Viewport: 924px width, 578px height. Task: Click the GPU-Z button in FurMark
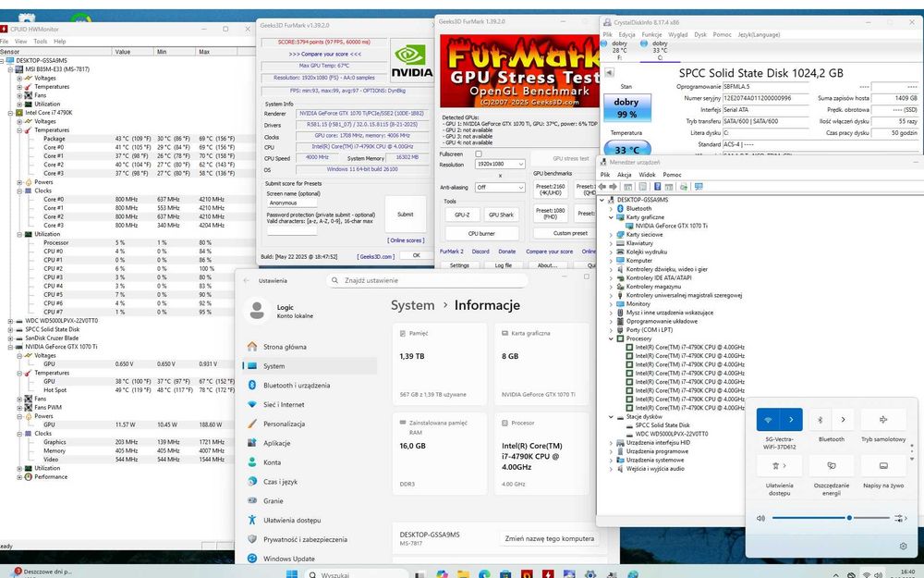(463, 215)
